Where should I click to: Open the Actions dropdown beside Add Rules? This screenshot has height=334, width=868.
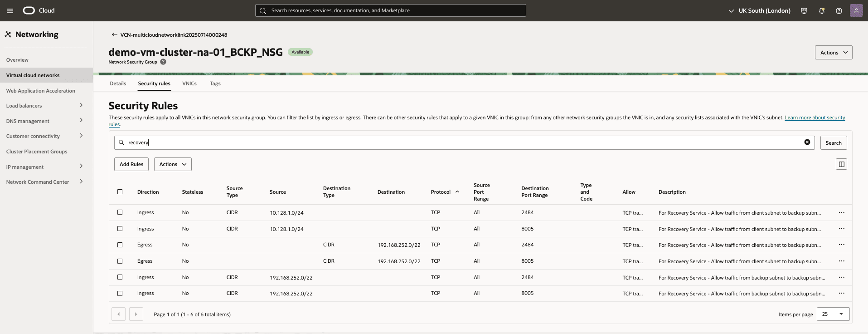pos(173,164)
